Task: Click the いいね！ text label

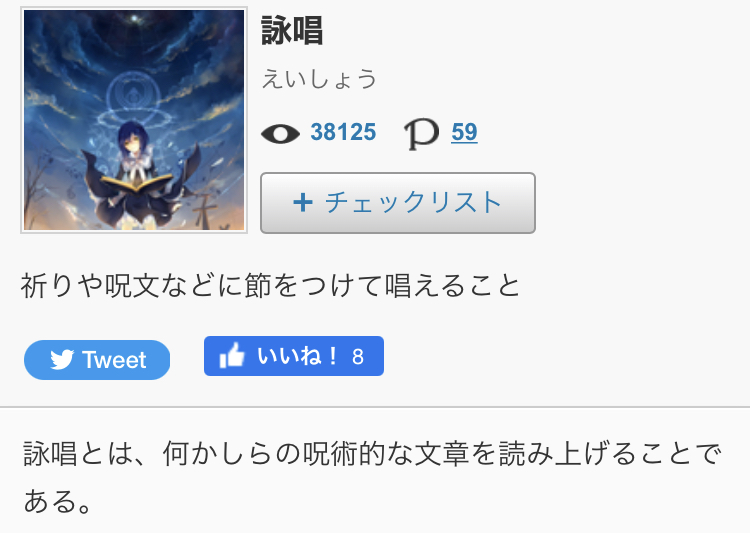Action: pos(297,356)
